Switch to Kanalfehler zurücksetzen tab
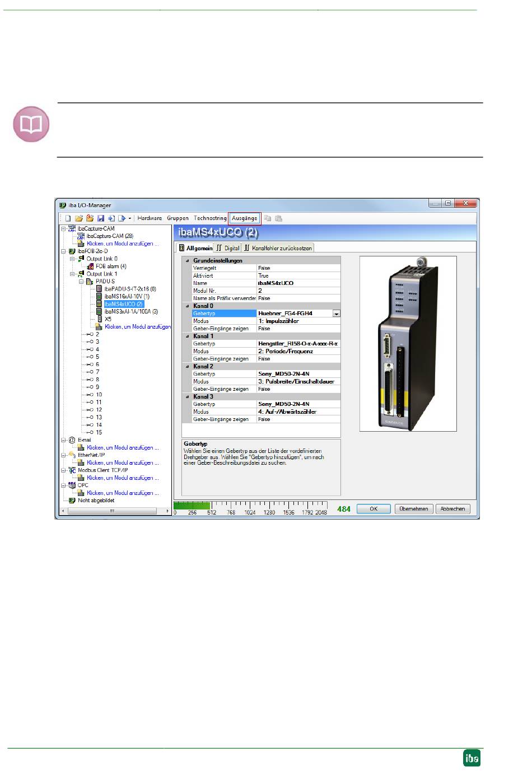 tap(278, 248)
